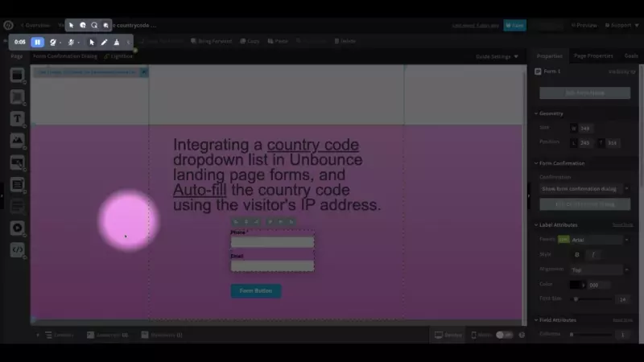Click the edit confirmation dialog button
Viewport: 644px width, 362px height.
click(x=585, y=204)
